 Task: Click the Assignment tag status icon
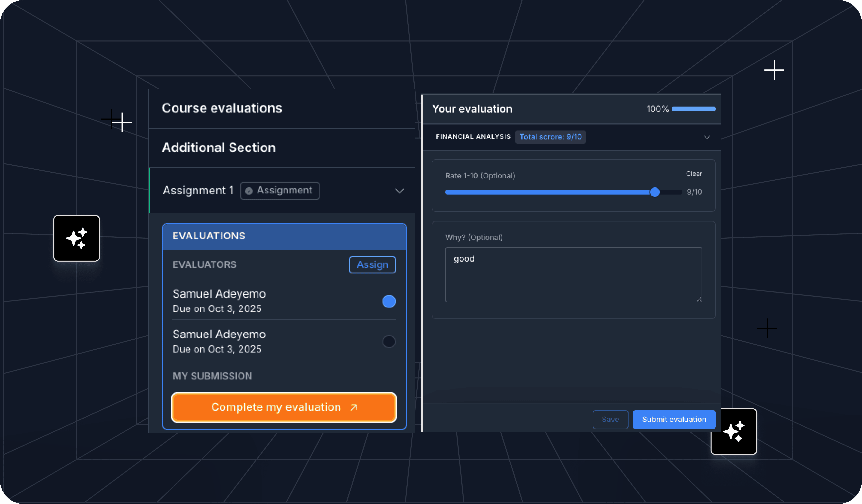tap(249, 191)
